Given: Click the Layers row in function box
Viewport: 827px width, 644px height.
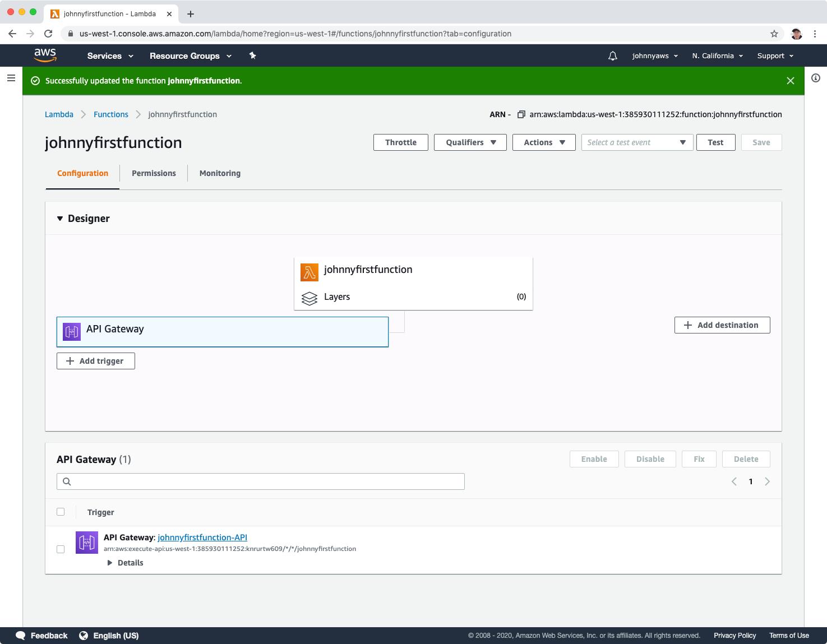Looking at the screenshot, I should [413, 297].
